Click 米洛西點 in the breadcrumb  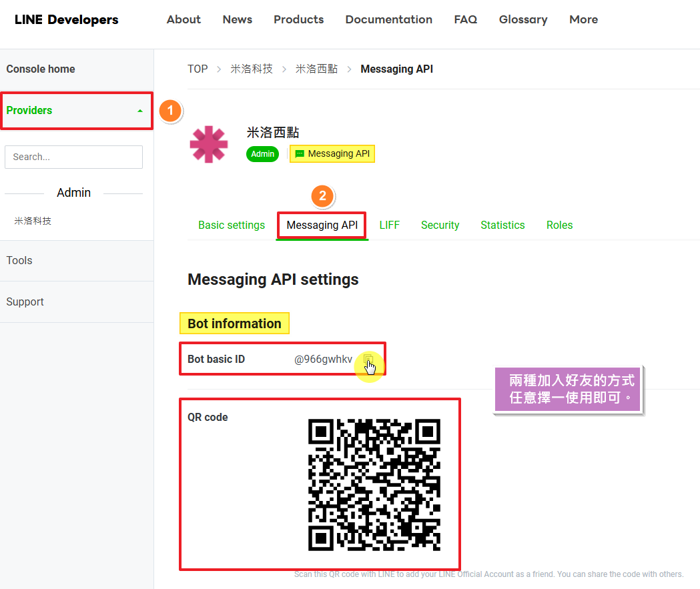[x=316, y=69]
